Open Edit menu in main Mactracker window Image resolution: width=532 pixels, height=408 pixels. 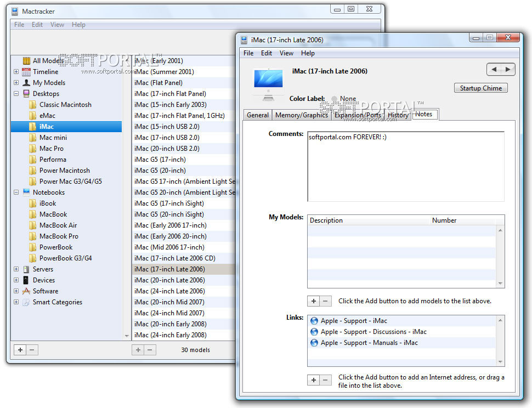coord(37,25)
